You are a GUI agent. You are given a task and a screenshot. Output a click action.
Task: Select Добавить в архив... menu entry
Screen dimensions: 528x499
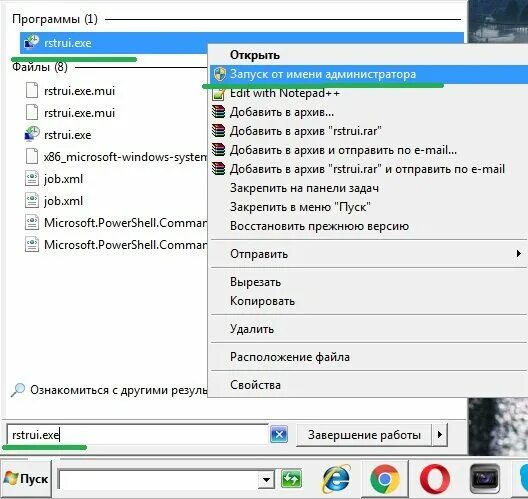pyautogui.click(x=368, y=112)
